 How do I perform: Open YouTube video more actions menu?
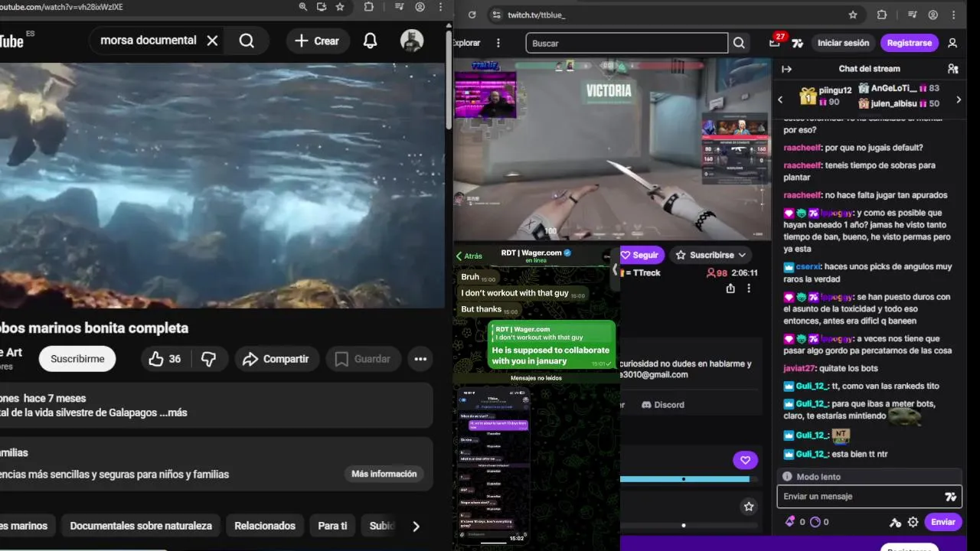coord(420,359)
